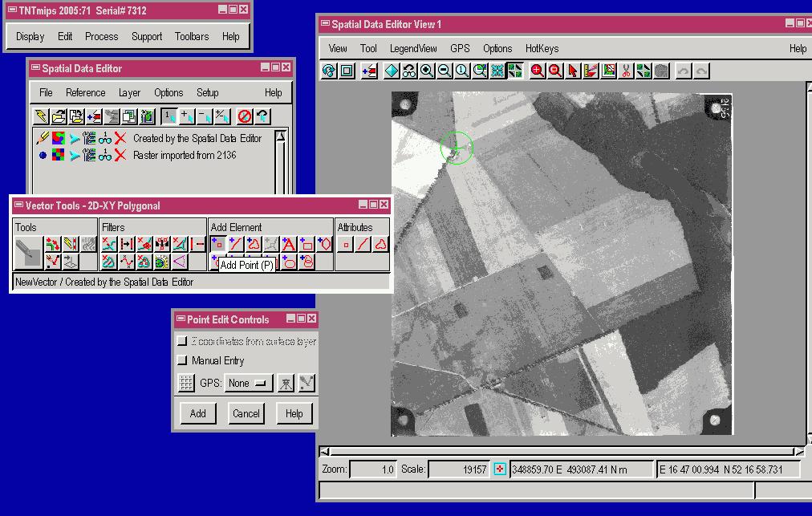Click the Zoom In magnifier in View 1 toolbar

click(427, 71)
